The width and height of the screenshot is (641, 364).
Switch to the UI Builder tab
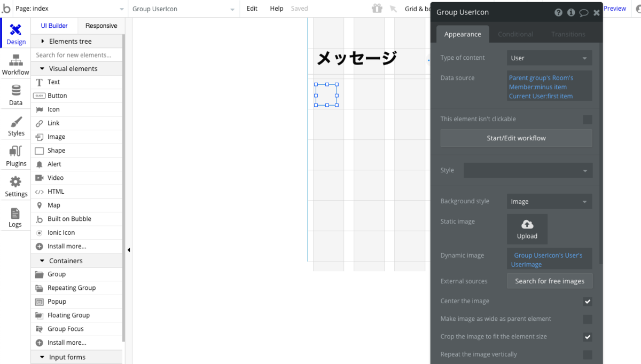[x=54, y=26]
